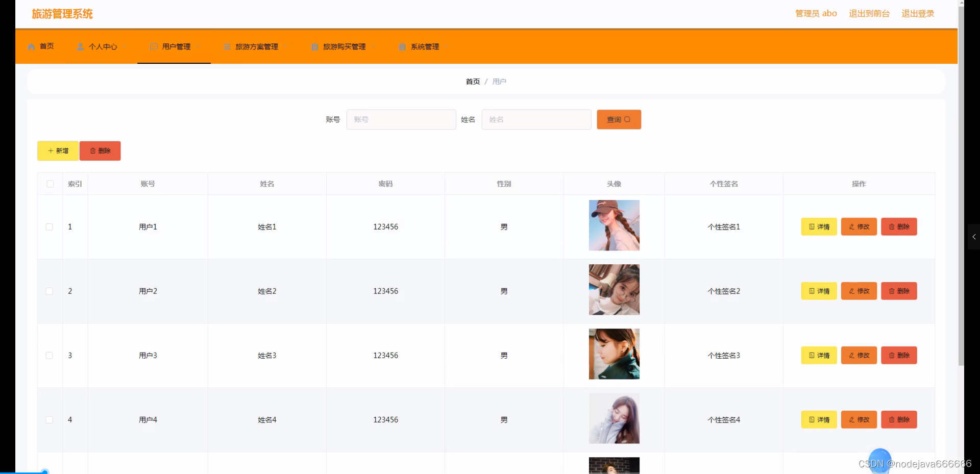This screenshot has width=980, height=474.
Task: Click the detail icon in 用户1's 详情 button
Action: tap(812, 227)
